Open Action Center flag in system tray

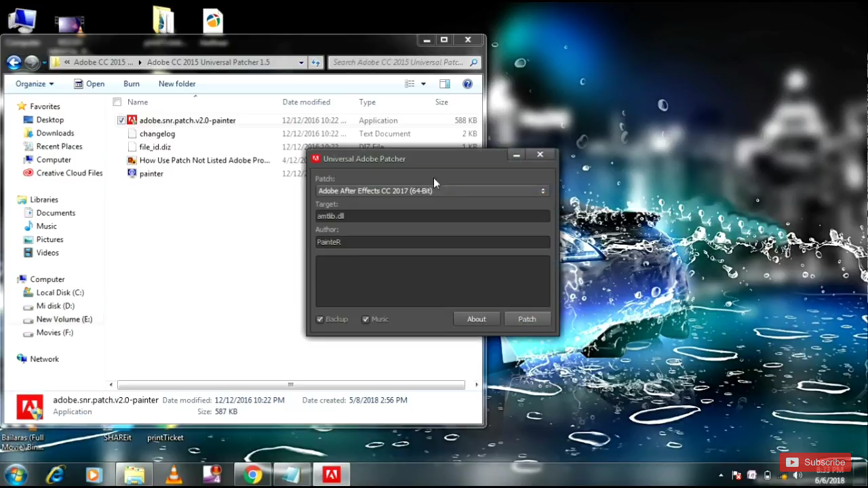point(736,475)
